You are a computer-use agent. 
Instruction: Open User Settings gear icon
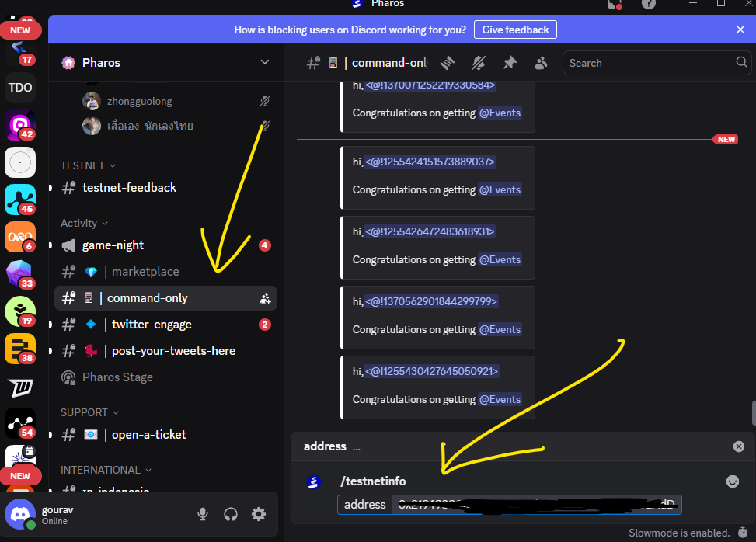[x=259, y=514]
